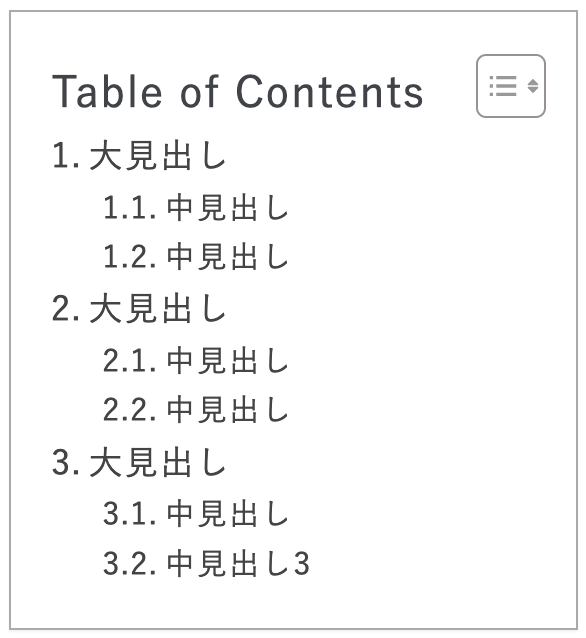The image size is (586, 638).
Task: Select the 1.2. 中見出し entry
Action: pyautogui.click(x=196, y=256)
